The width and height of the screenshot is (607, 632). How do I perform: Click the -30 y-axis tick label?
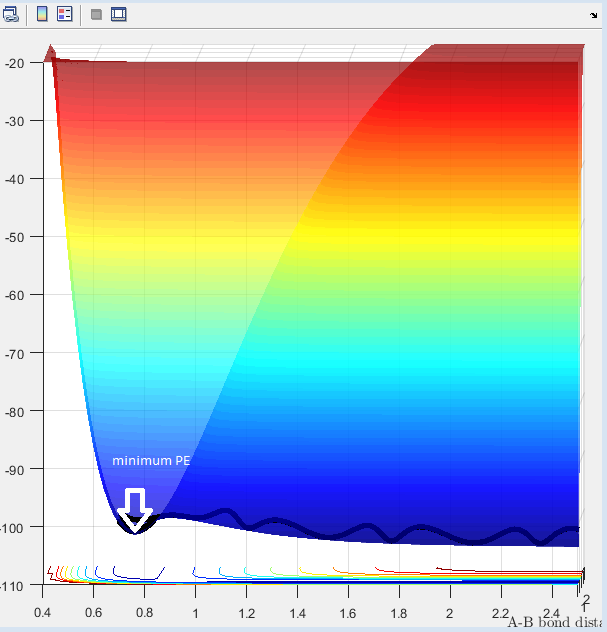point(15,121)
